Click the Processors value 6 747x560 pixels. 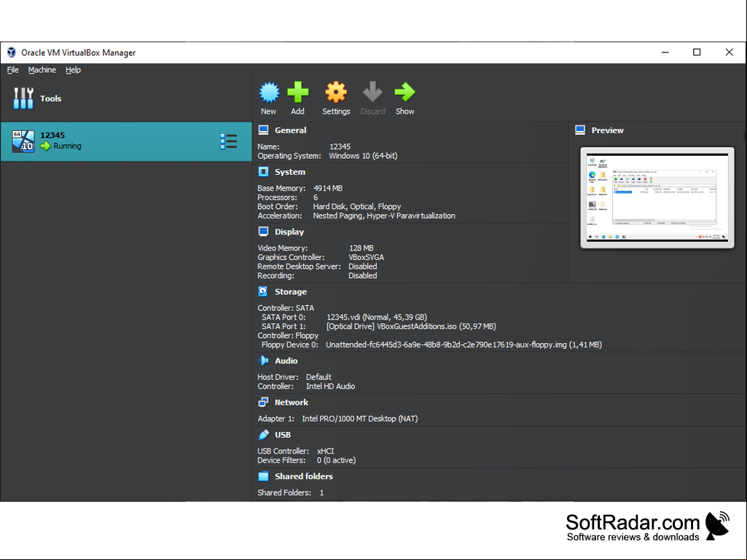pyautogui.click(x=316, y=197)
